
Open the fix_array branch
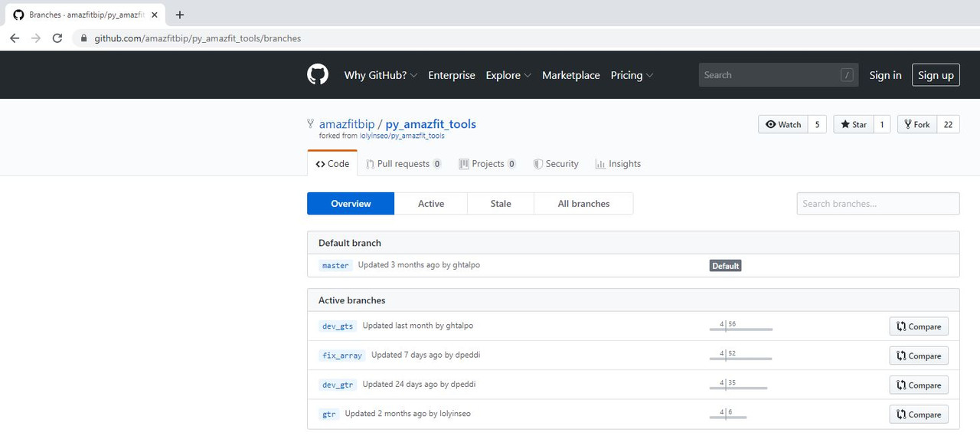[342, 355]
